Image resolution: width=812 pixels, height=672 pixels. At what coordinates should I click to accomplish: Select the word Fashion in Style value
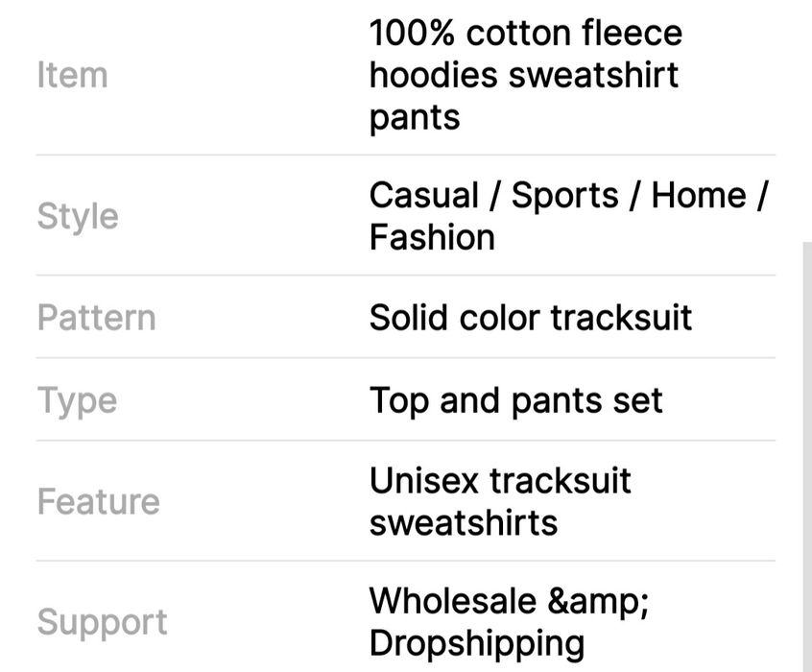click(432, 237)
